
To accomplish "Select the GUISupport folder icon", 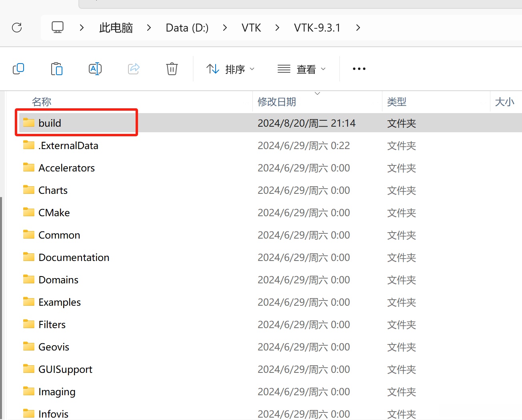I will click(x=29, y=369).
